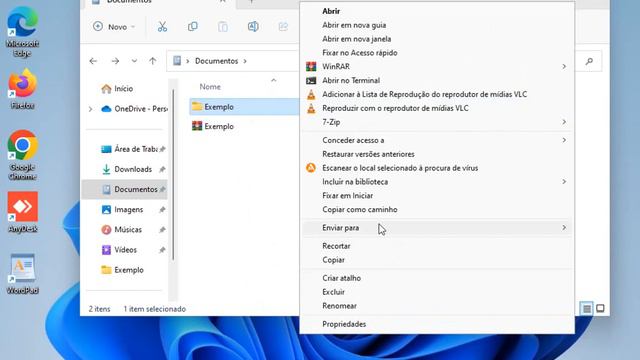Go up one folder level arrow
Screen dimensions: 640x360
pos(153,61)
